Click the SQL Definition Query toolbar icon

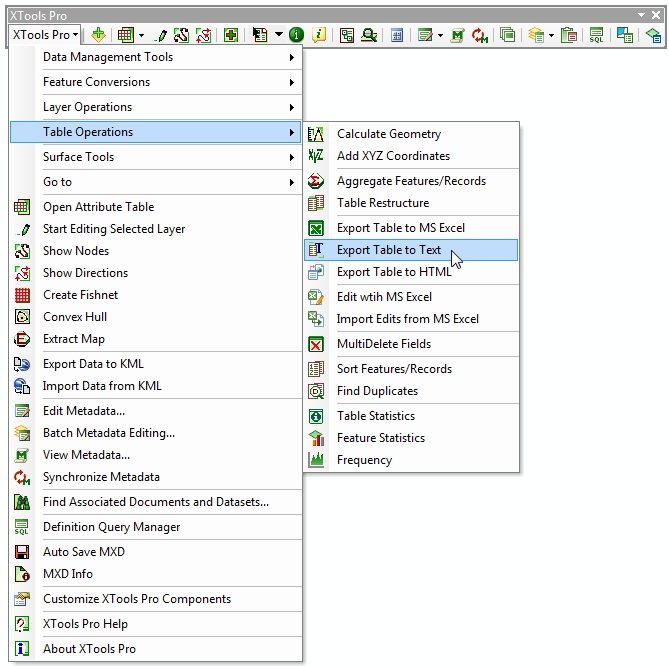[x=596, y=35]
